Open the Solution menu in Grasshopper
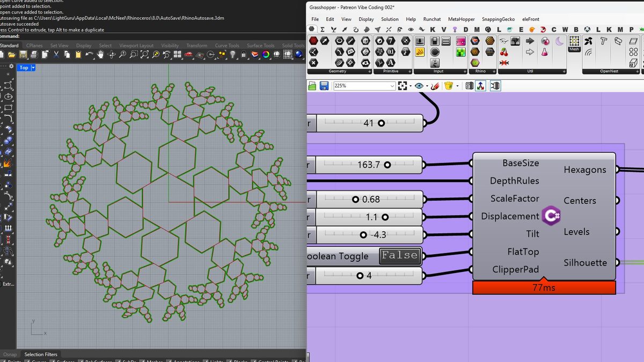The height and width of the screenshot is (362, 644). click(390, 19)
